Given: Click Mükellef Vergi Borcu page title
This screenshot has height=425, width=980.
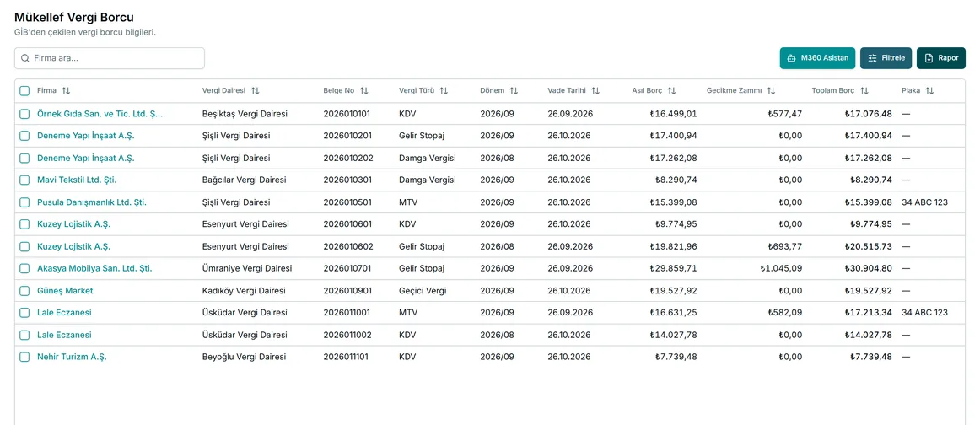Looking at the screenshot, I should pyautogui.click(x=73, y=18).
